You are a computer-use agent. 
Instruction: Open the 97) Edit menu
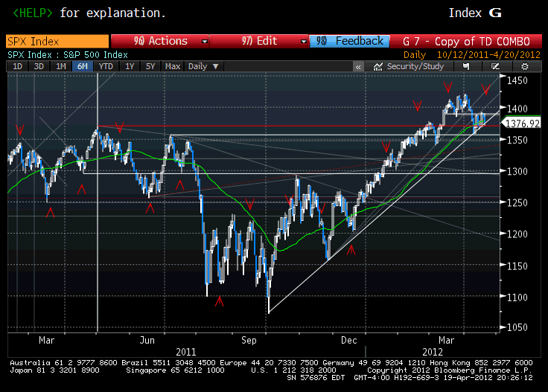(259, 41)
